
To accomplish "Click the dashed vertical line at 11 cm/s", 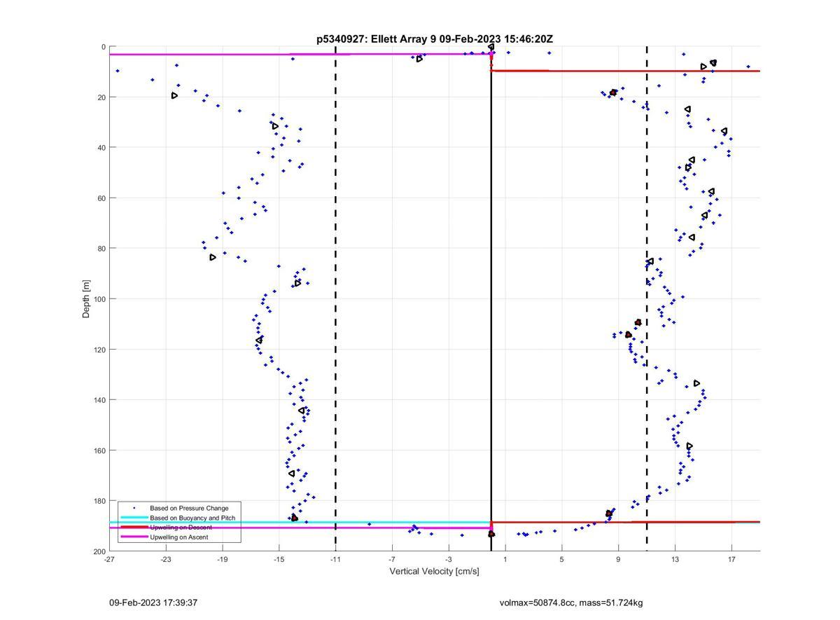I will [x=647, y=298].
